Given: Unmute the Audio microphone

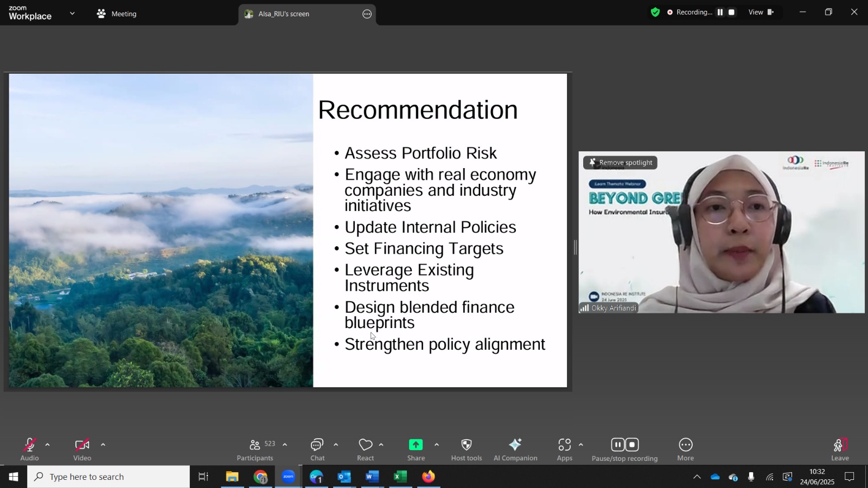Looking at the screenshot, I should pos(30,450).
